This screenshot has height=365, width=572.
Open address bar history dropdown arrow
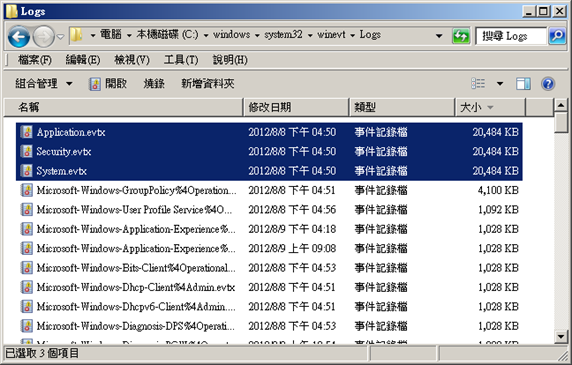click(439, 36)
